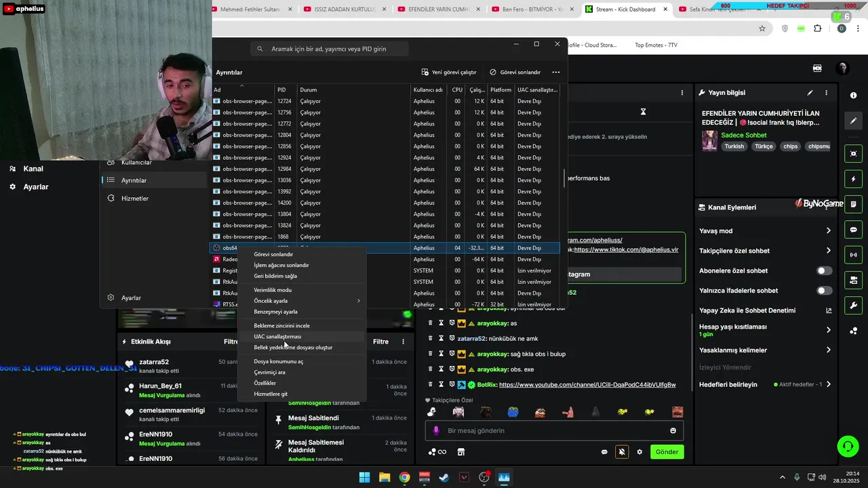Open chat settings gear below message box
This screenshot has width=868, height=488.
click(639, 452)
